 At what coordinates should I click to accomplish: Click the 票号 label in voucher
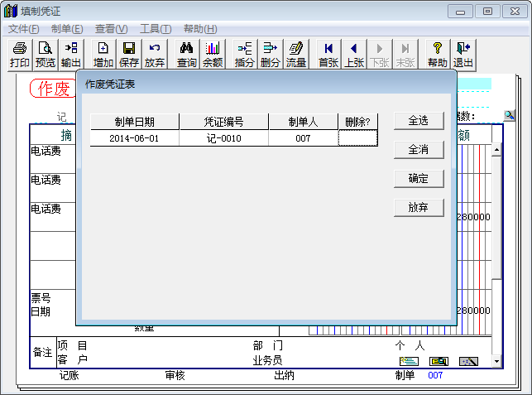[41, 298]
